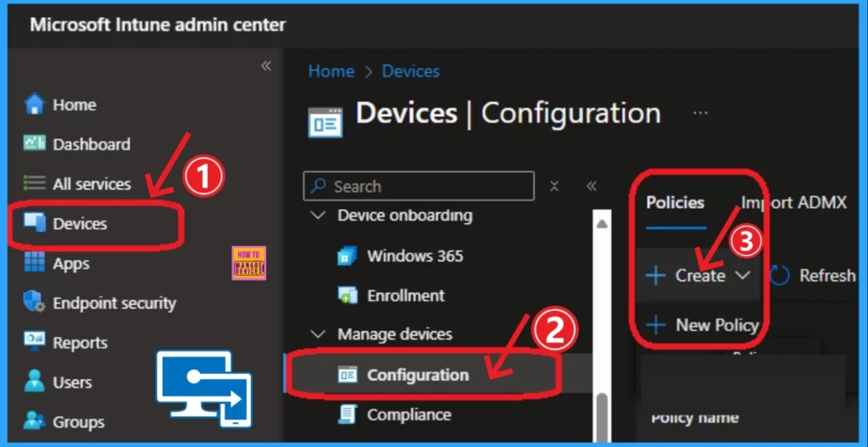Image resolution: width=868 pixels, height=447 pixels.
Task: Collapse the Device onboarding section
Action: 319,215
